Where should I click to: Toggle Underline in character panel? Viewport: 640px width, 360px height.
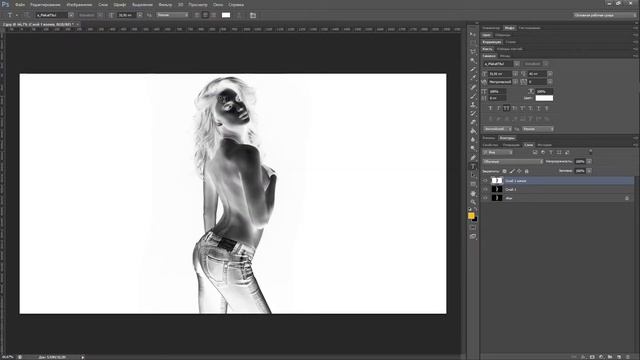pos(539,108)
